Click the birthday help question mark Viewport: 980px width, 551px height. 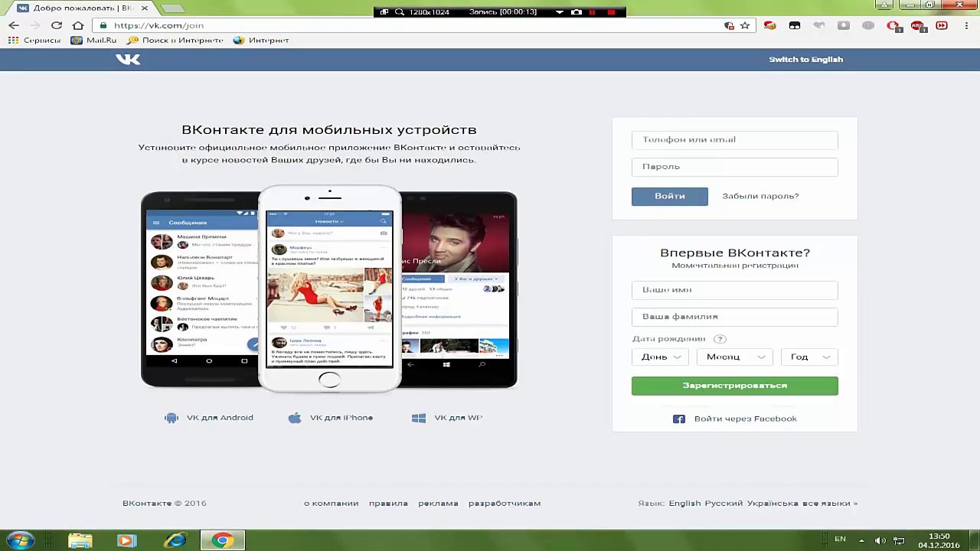tap(719, 339)
